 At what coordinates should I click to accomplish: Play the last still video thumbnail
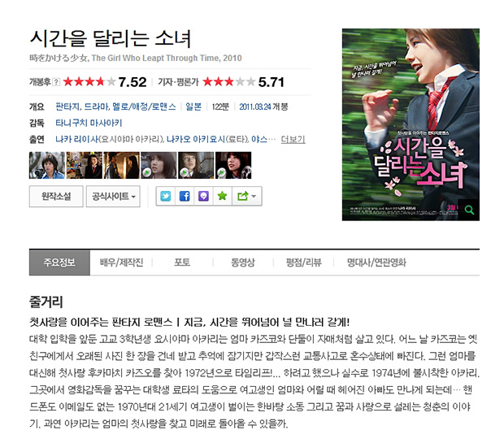[x=233, y=165]
